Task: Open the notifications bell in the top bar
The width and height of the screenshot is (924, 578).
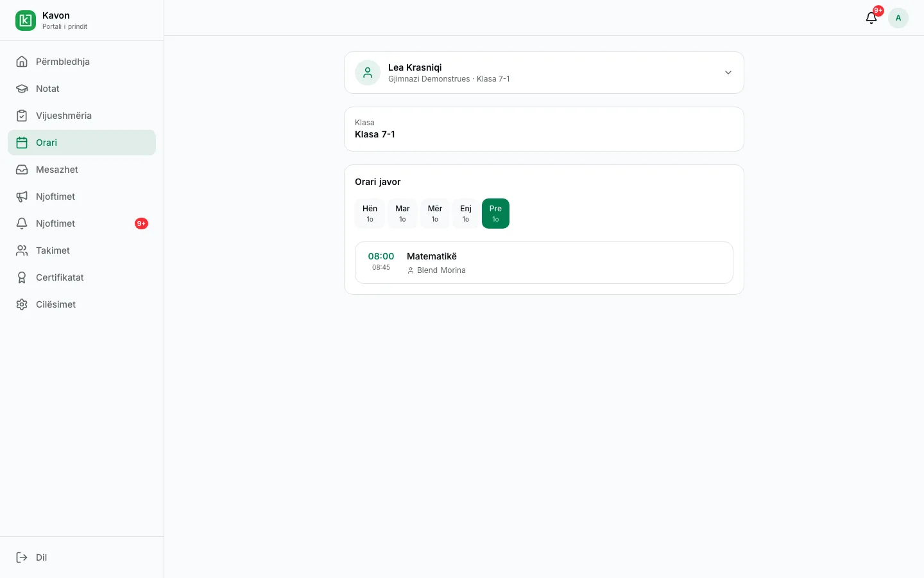Action: pos(871,18)
